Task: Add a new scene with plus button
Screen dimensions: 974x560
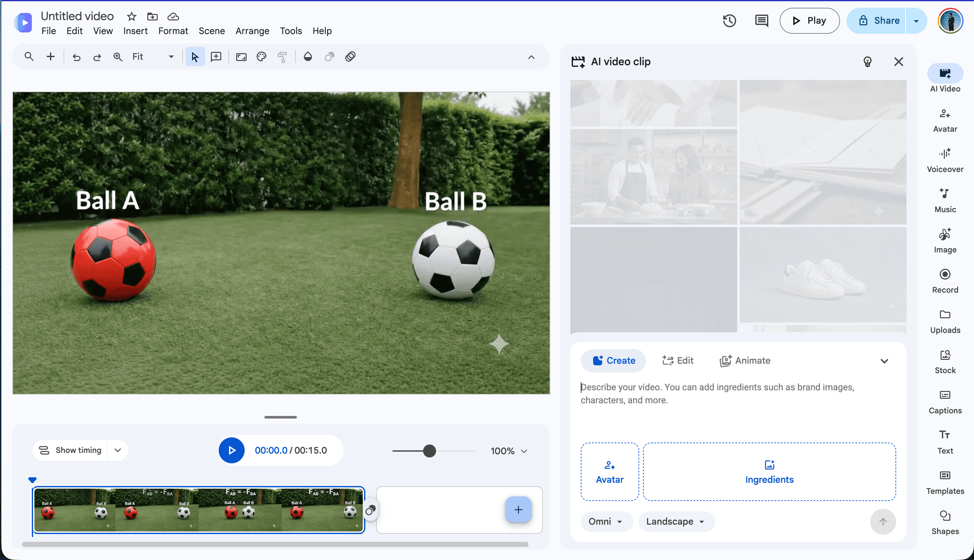Action: pos(518,510)
